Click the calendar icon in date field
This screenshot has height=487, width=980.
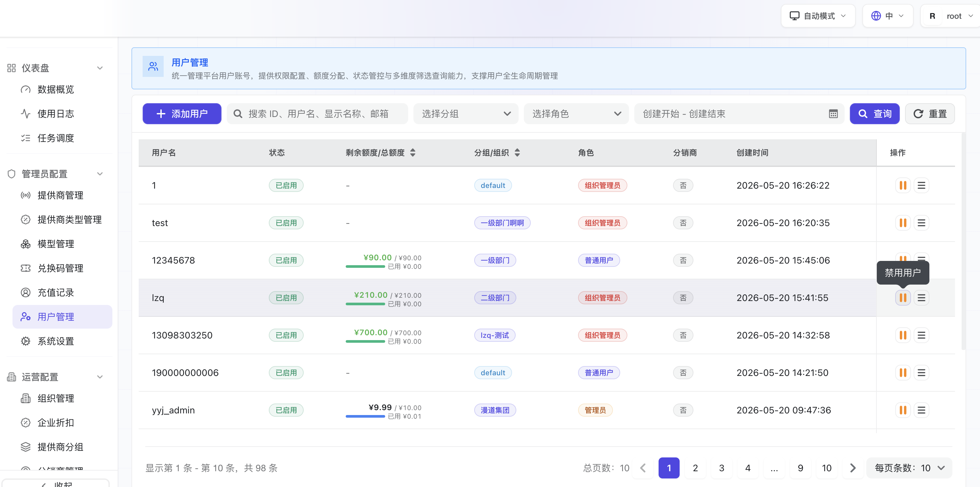833,114
